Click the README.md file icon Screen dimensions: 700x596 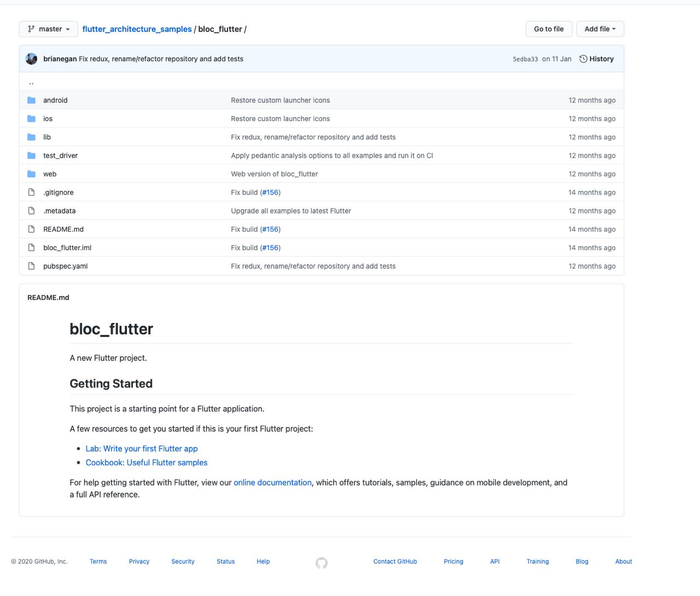[x=31, y=229]
